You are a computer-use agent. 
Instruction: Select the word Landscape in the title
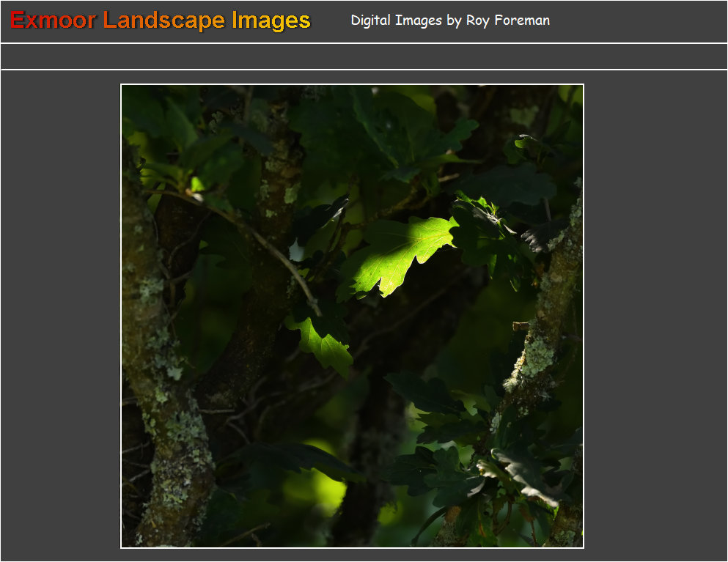click(163, 21)
